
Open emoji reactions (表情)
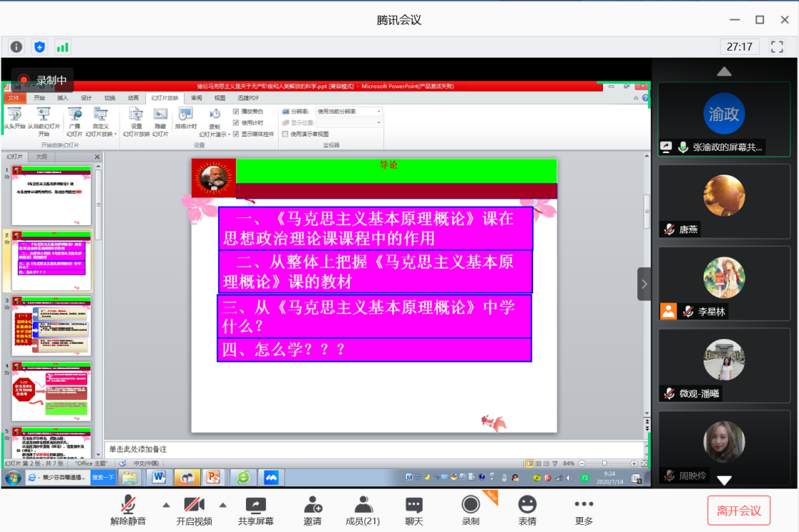[x=527, y=510]
